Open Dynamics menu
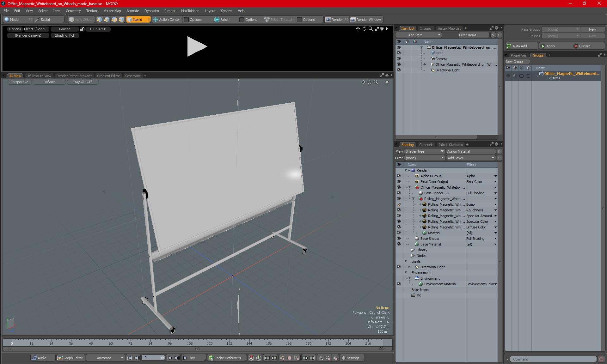Screen dimensions: 607x364 click(x=151, y=11)
